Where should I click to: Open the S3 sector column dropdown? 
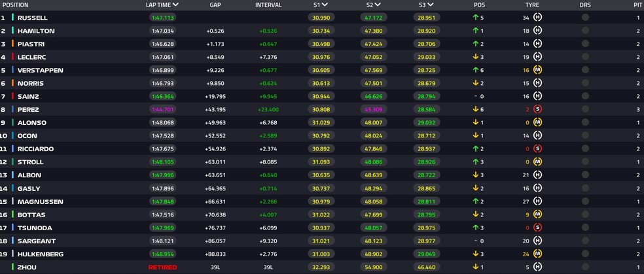[431, 5]
